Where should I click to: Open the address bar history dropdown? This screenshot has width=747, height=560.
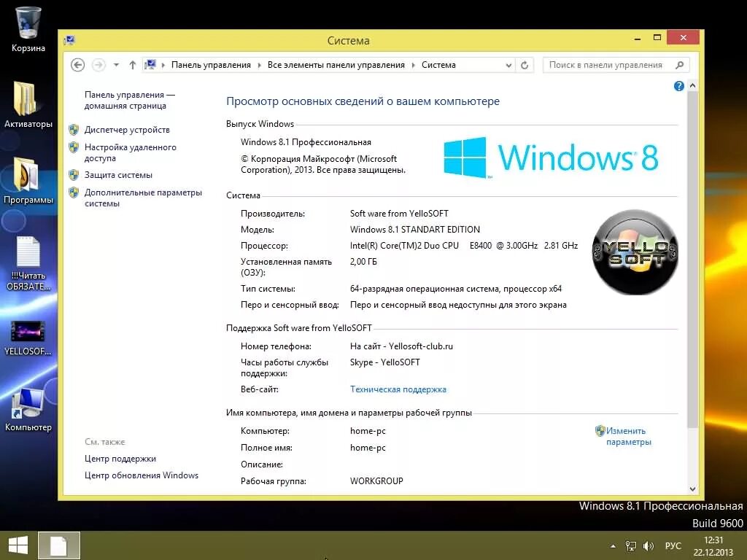coord(508,65)
